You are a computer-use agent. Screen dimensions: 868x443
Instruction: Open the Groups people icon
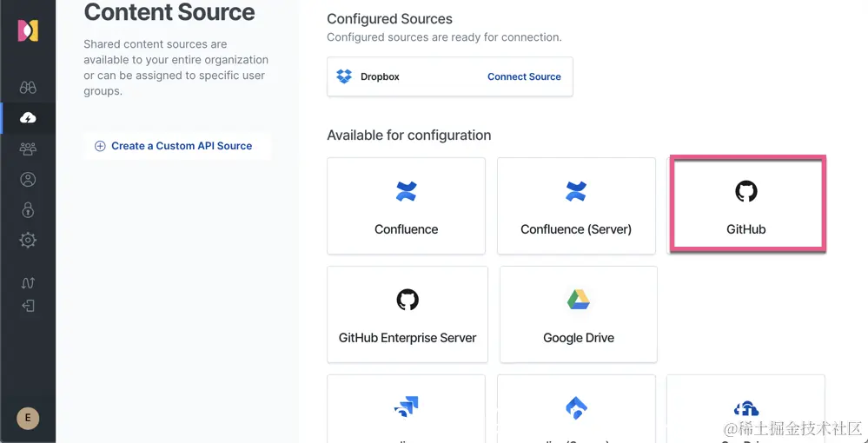28,149
